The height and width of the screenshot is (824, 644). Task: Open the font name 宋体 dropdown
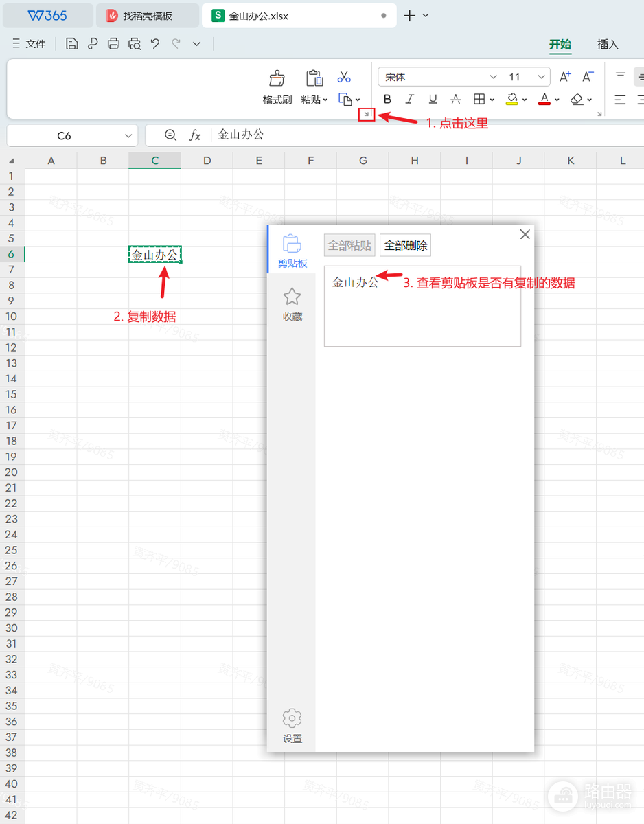(x=493, y=77)
